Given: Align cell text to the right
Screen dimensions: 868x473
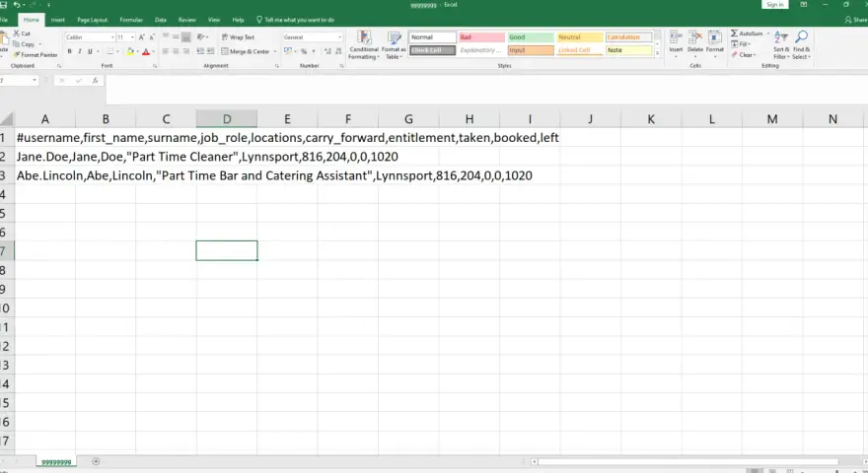Looking at the screenshot, I should click(186, 51).
